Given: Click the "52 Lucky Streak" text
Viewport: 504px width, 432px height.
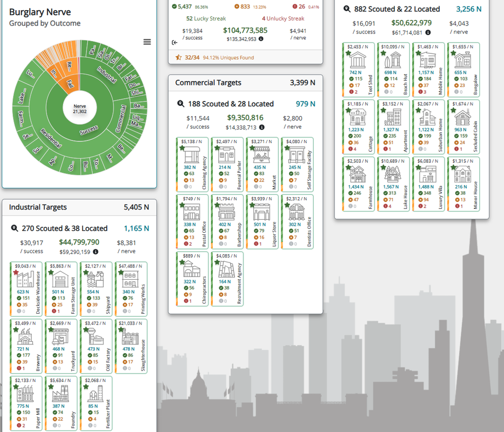Looking at the screenshot, I should click(x=206, y=19).
